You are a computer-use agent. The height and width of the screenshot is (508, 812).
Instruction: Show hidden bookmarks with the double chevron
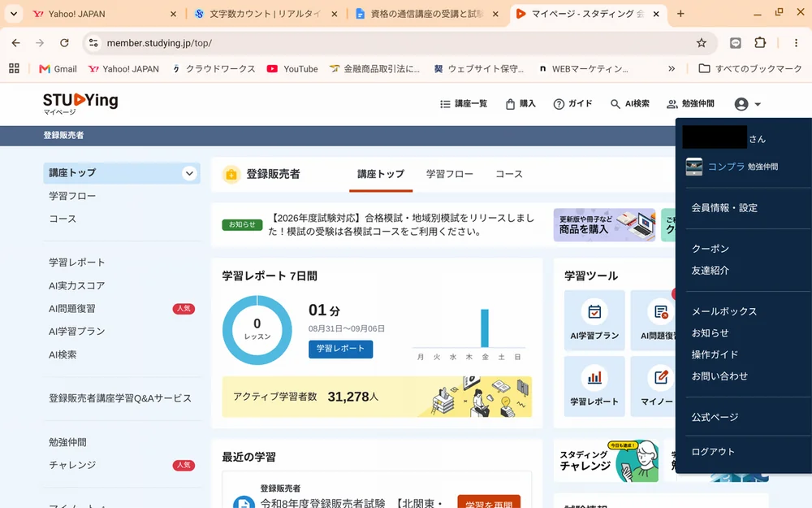[x=672, y=68]
